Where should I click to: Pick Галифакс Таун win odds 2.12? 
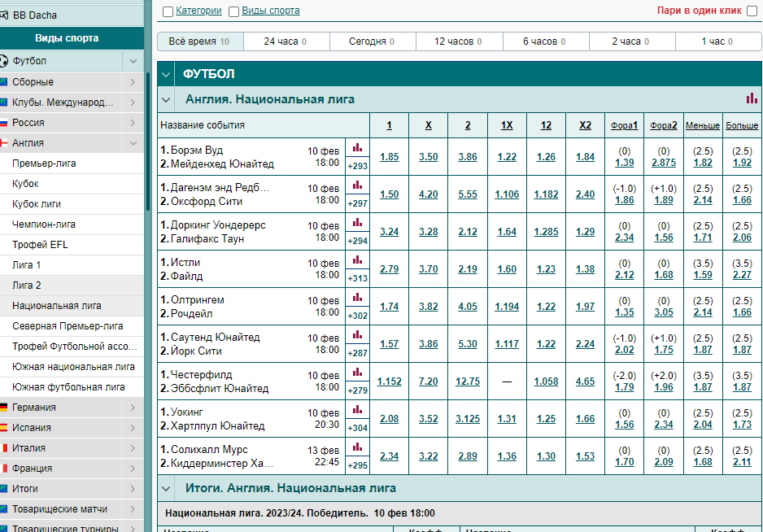[x=468, y=232]
